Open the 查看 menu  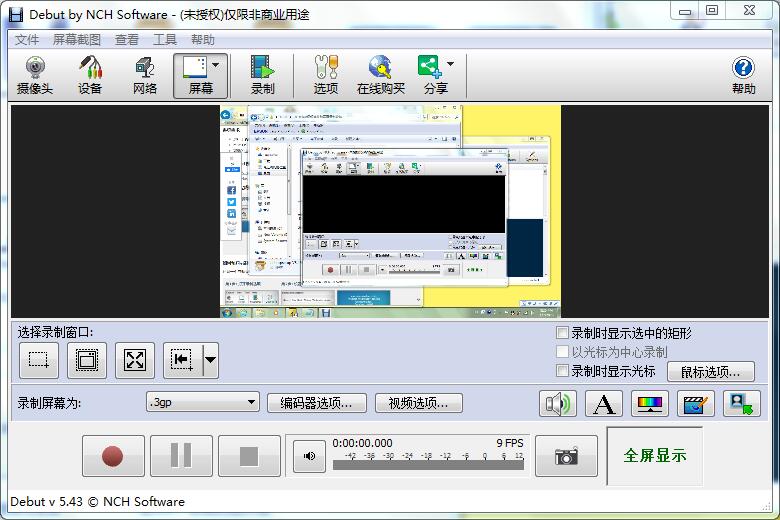pos(126,39)
